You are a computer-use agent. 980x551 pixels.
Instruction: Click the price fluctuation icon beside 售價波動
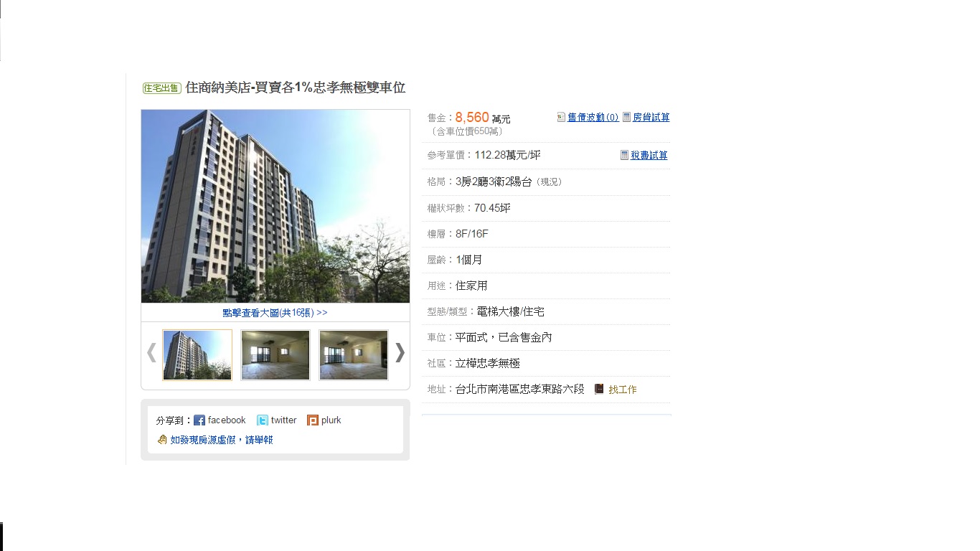pos(561,117)
